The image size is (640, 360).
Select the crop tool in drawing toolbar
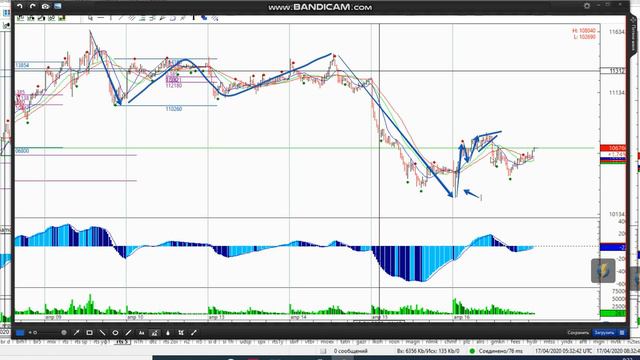pos(181,333)
